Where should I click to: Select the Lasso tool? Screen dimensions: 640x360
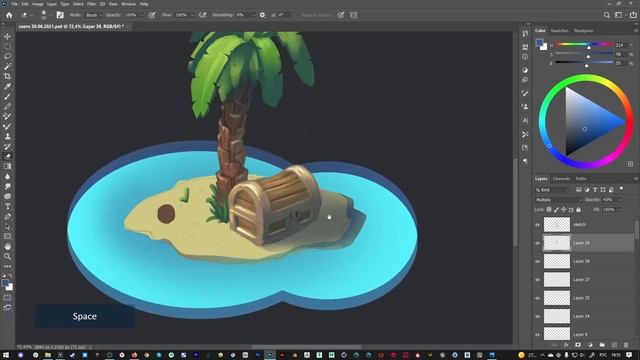pos(7,56)
